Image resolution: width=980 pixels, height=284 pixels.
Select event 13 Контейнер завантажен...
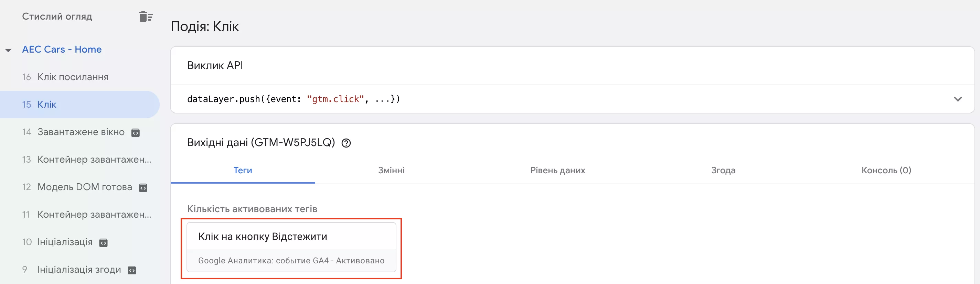(x=80, y=160)
